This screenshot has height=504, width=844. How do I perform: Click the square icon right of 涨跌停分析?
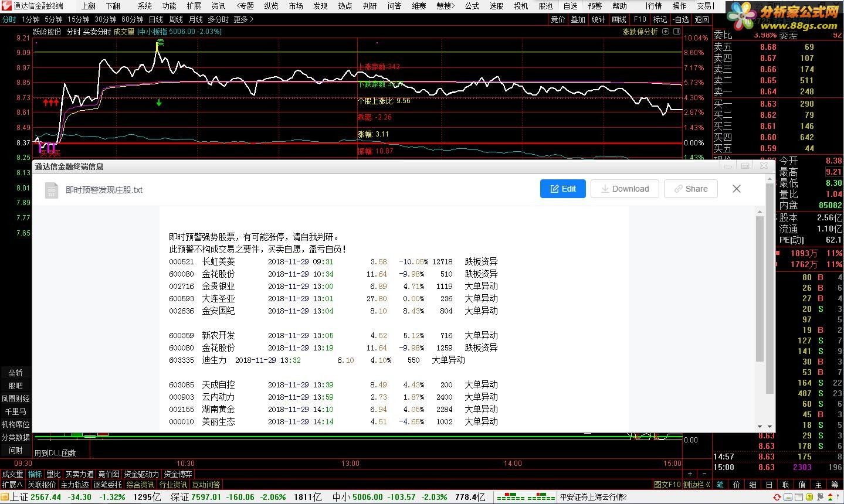pos(676,32)
